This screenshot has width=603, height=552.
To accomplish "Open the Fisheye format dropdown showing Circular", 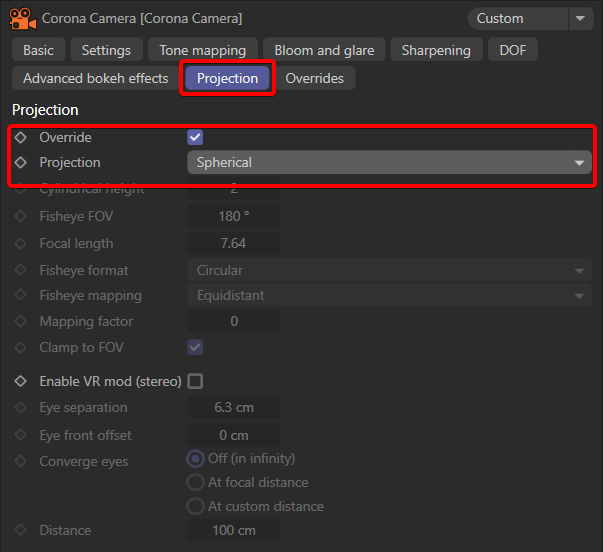I will [389, 270].
